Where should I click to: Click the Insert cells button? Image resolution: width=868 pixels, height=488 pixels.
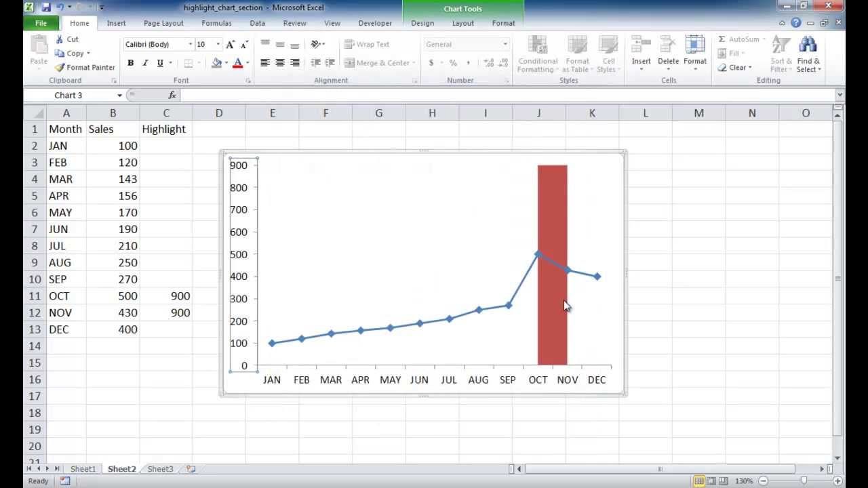click(x=642, y=54)
